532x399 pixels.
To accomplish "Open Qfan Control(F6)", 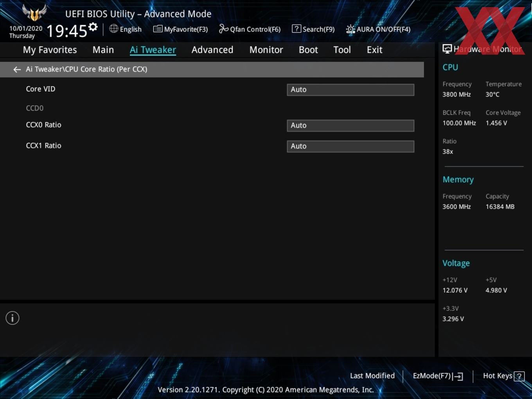I will (250, 29).
